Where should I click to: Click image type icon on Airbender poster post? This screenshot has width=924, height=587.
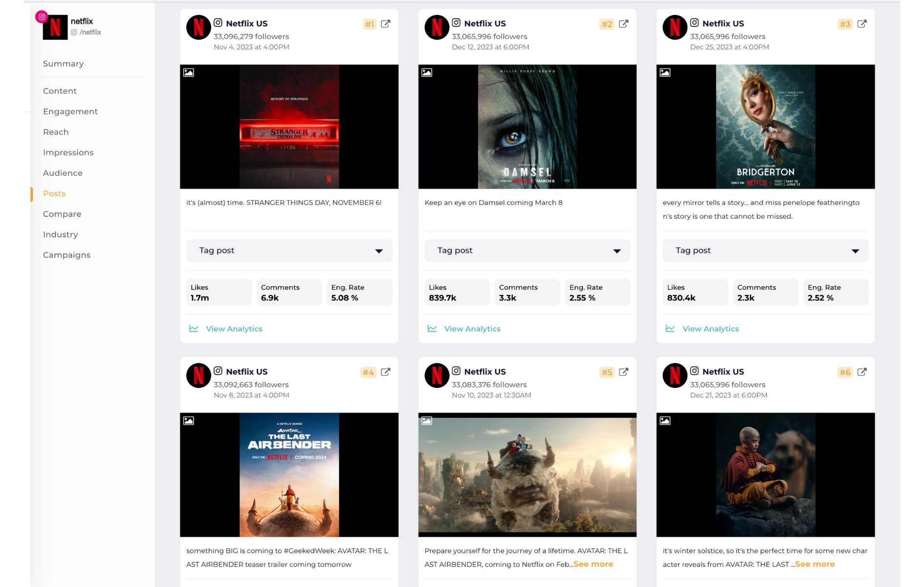click(189, 421)
